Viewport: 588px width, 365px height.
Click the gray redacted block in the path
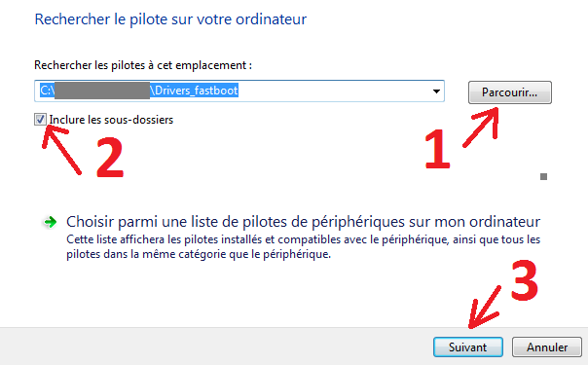click(x=102, y=91)
